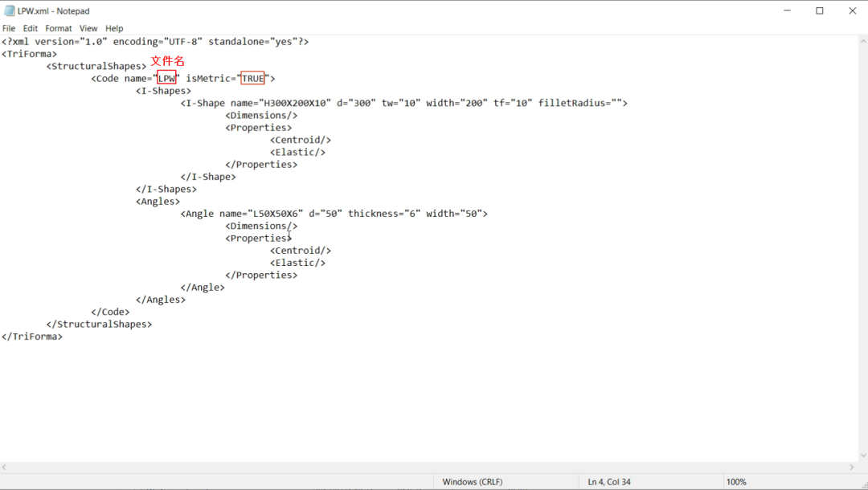Screen dimensions: 868x490
Task: Click the Ln 4, Col 34 status indicator
Action: click(x=609, y=482)
